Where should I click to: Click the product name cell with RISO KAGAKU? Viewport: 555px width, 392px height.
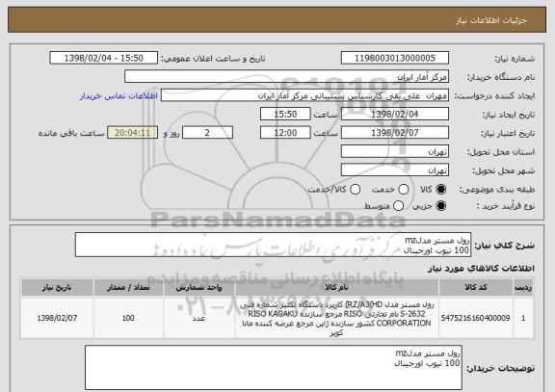click(x=336, y=318)
